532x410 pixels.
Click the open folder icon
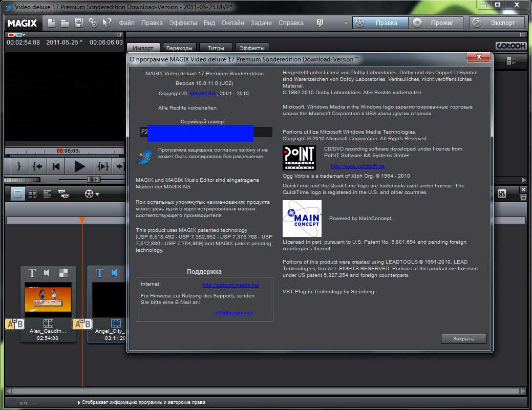[x=65, y=23]
